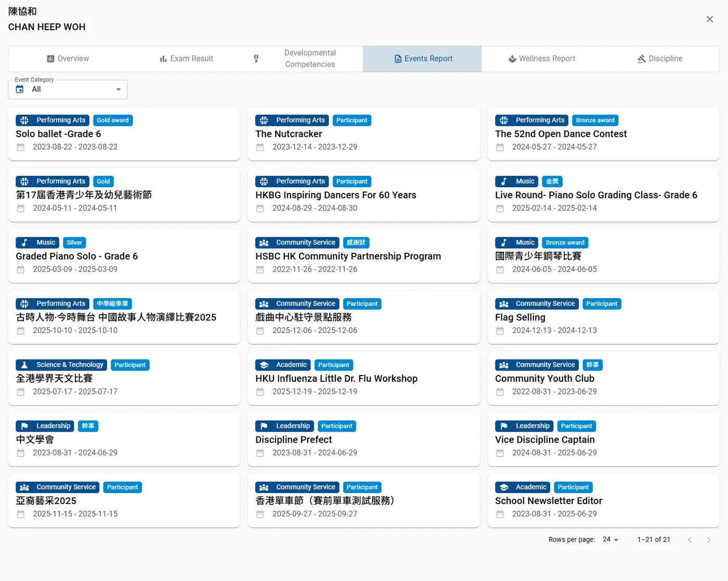Click calendar icon on Community Youth Club
Viewport: 728px width, 581px height.
500,392
